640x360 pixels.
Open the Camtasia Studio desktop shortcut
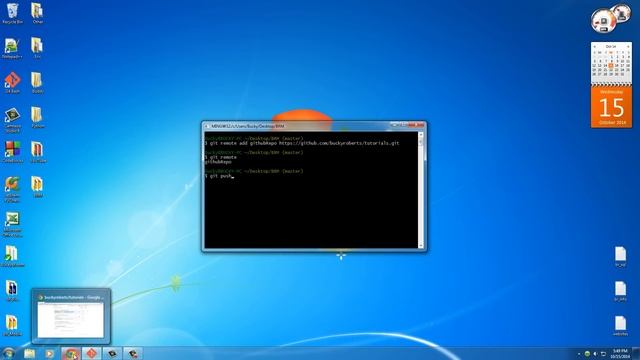12,120
